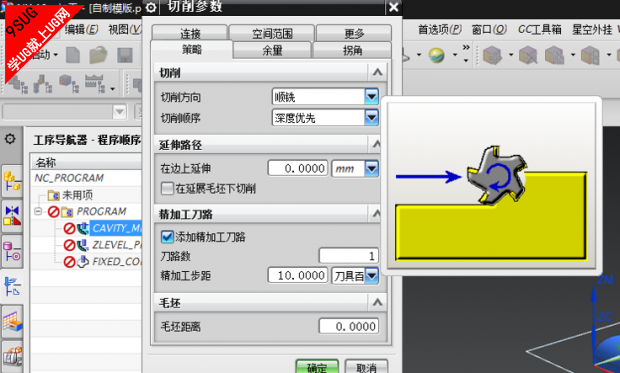Click the 在边上延伸 value field
Image resolution: width=620 pixels, height=373 pixels.
pos(298,169)
